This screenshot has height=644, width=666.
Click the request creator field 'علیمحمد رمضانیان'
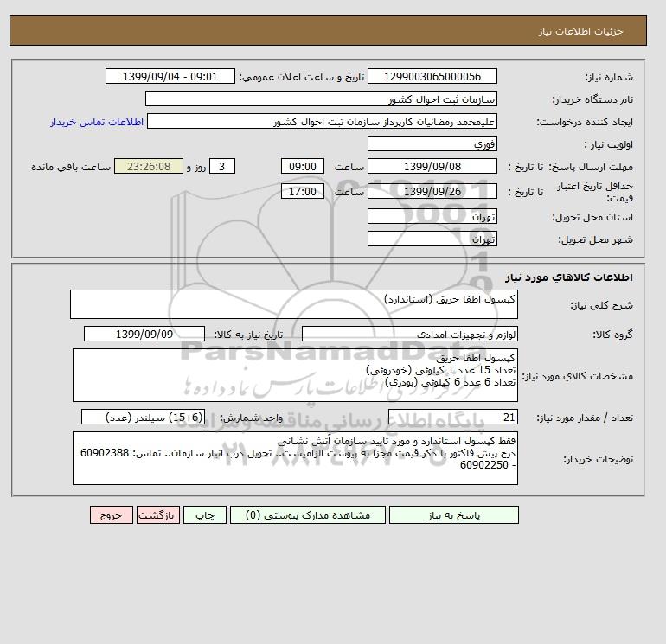pyautogui.click(x=322, y=121)
